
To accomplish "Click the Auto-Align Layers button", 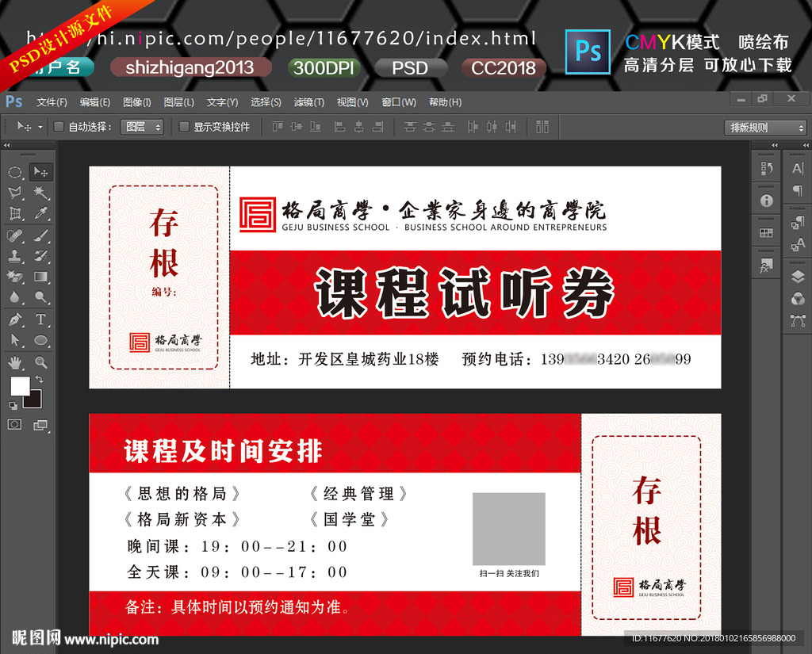I will click(542, 126).
